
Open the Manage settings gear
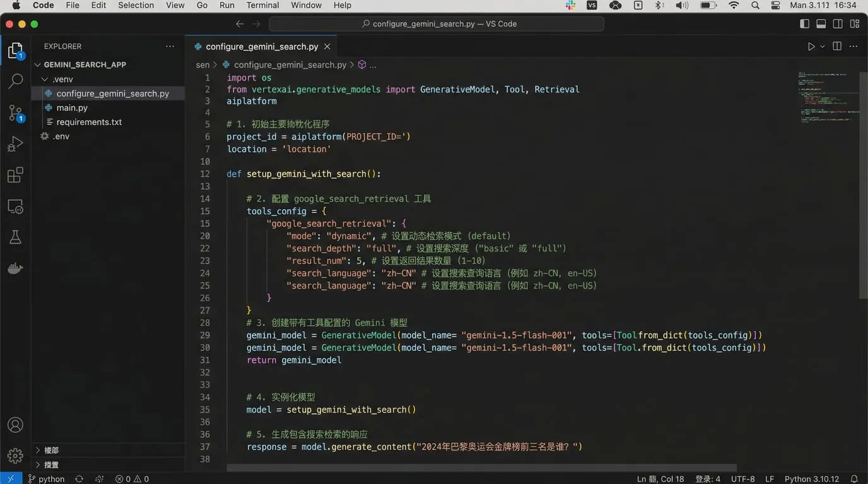click(x=16, y=455)
